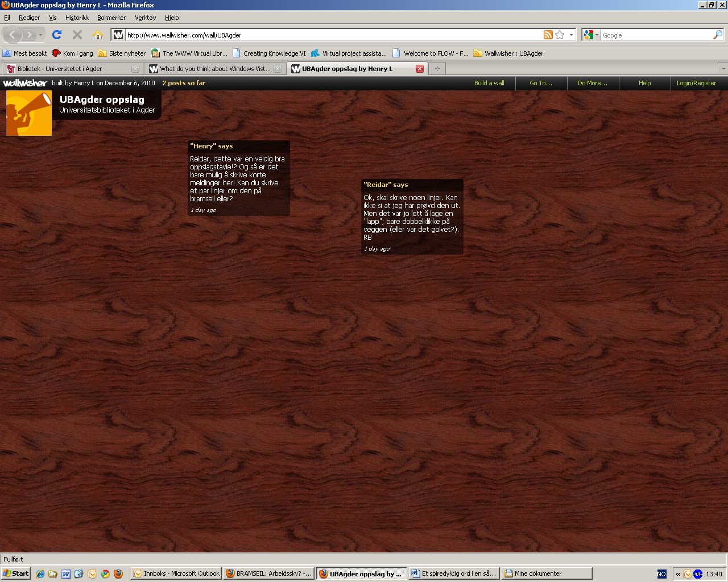Open the Wallwisher : UBAgder bookmark
728x582 pixels.
[x=508, y=53]
